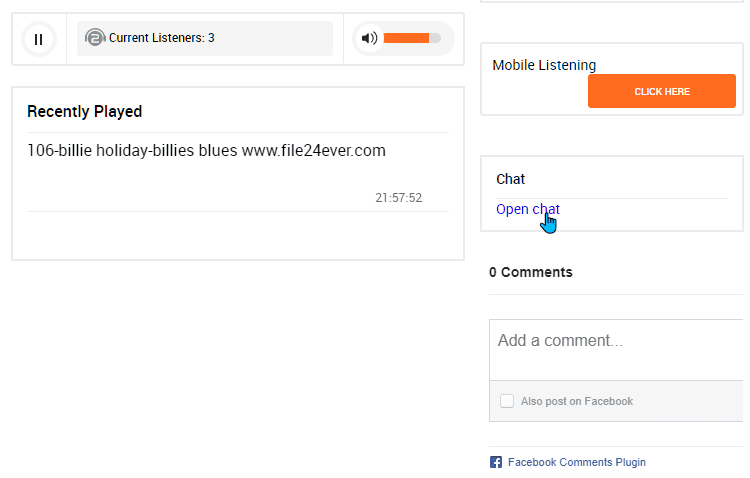The image size is (750, 478).
Task: Enable Also post on Facebook checkbox
Action: tap(507, 401)
